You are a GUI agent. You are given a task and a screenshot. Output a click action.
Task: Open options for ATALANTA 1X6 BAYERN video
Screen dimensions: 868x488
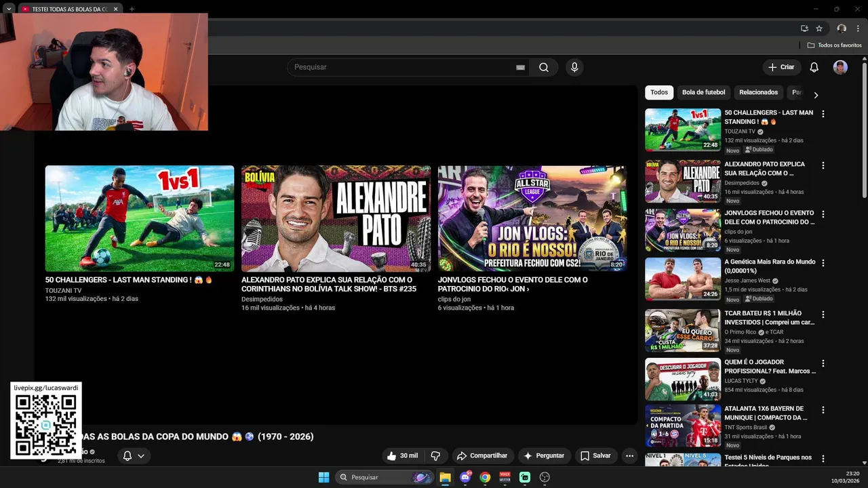point(823,410)
